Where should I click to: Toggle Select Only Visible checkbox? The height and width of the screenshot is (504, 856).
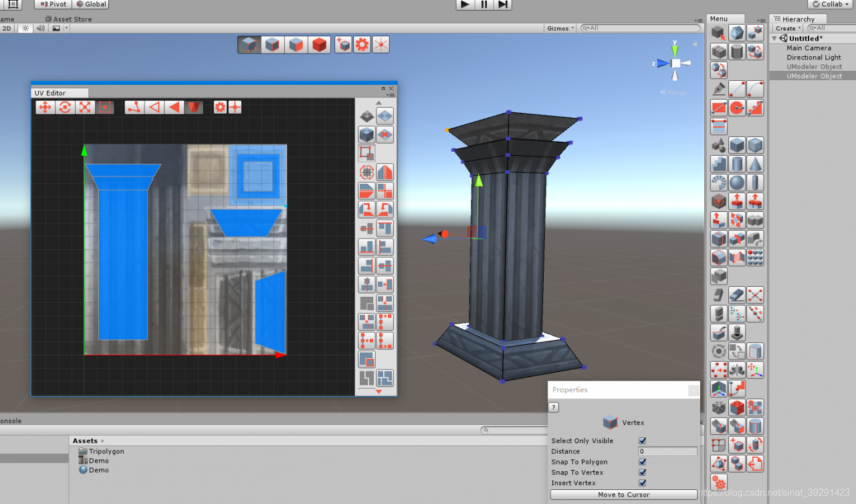(642, 441)
